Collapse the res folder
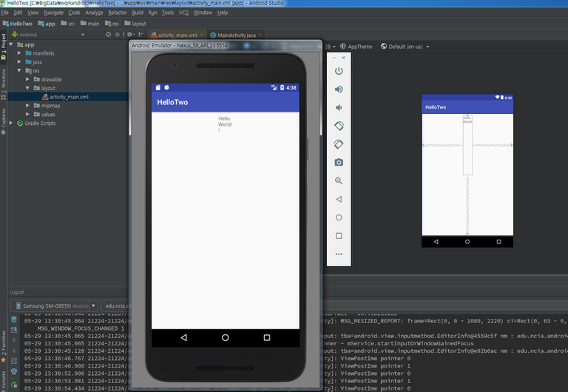 pos(19,70)
